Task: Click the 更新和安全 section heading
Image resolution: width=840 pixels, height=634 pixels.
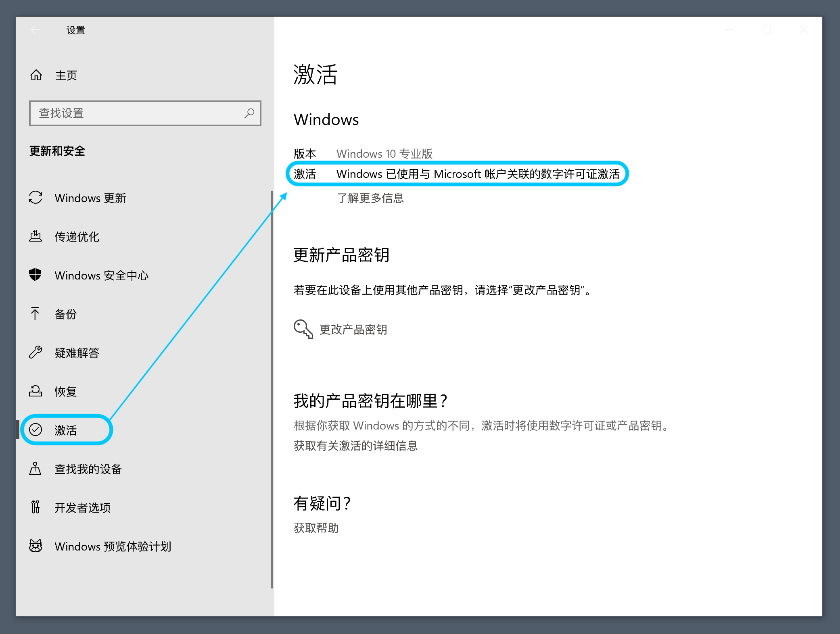Action: 57,151
